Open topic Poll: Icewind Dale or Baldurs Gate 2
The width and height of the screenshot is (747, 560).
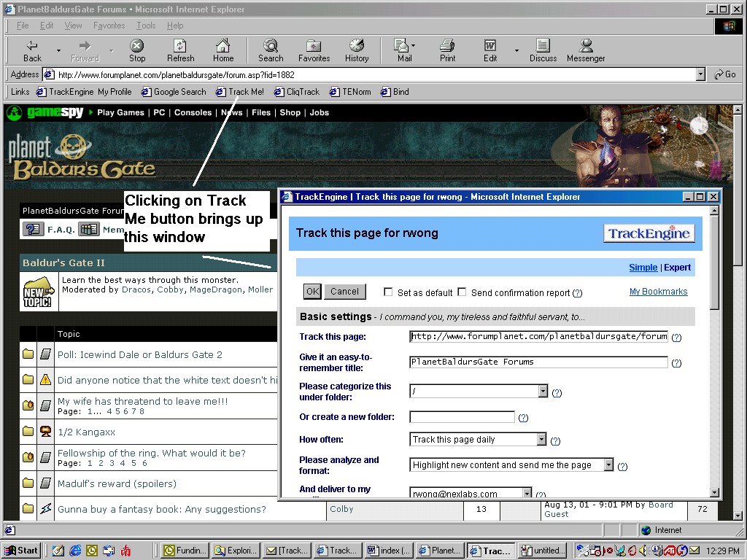[x=139, y=355]
